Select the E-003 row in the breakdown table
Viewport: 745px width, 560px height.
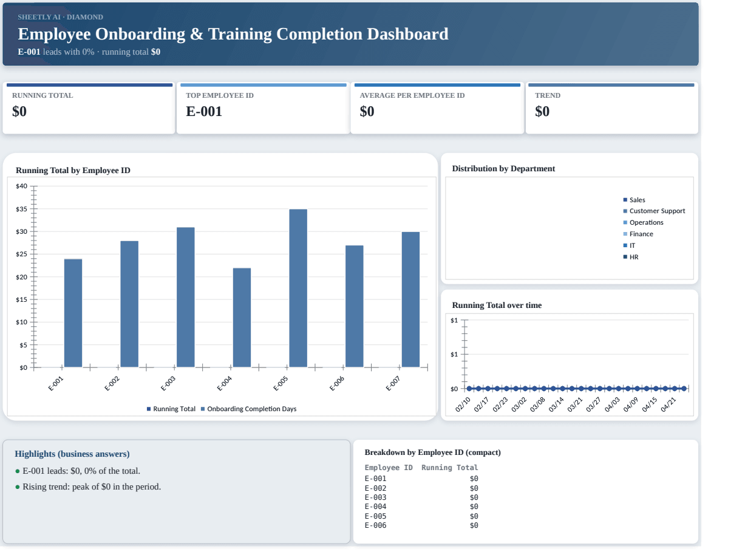tap(421, 497)
